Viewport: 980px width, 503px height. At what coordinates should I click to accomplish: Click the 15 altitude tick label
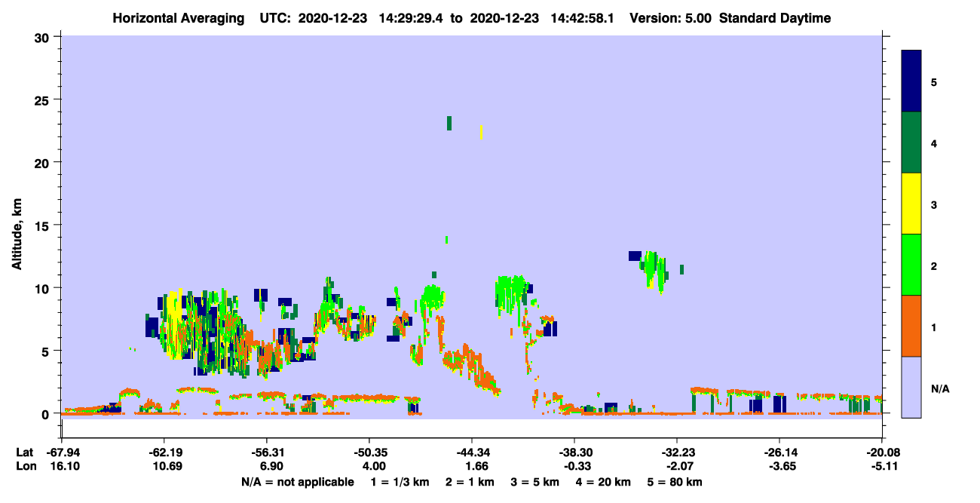(44, 225)
